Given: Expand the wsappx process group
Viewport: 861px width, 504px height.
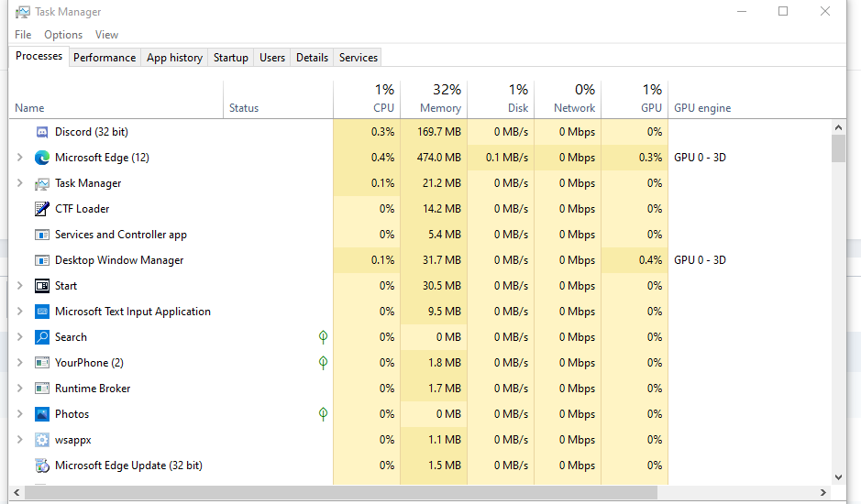Looking at the screenshot, I should pos(20,439).
